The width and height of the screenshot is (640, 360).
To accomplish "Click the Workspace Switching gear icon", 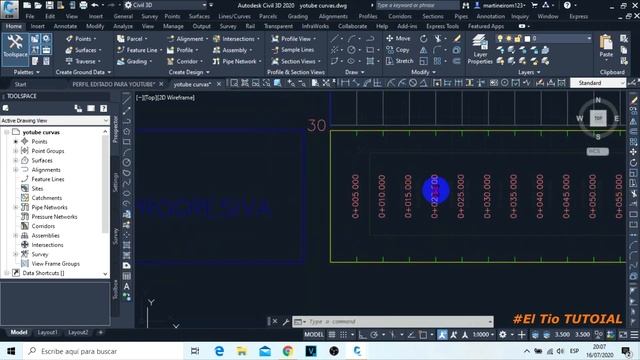I will tap(503, 335).
